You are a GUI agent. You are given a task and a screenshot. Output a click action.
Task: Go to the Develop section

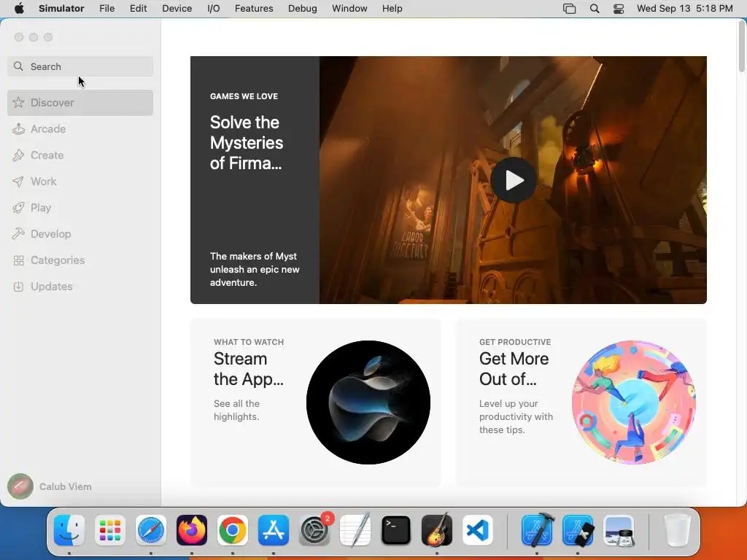80,234
